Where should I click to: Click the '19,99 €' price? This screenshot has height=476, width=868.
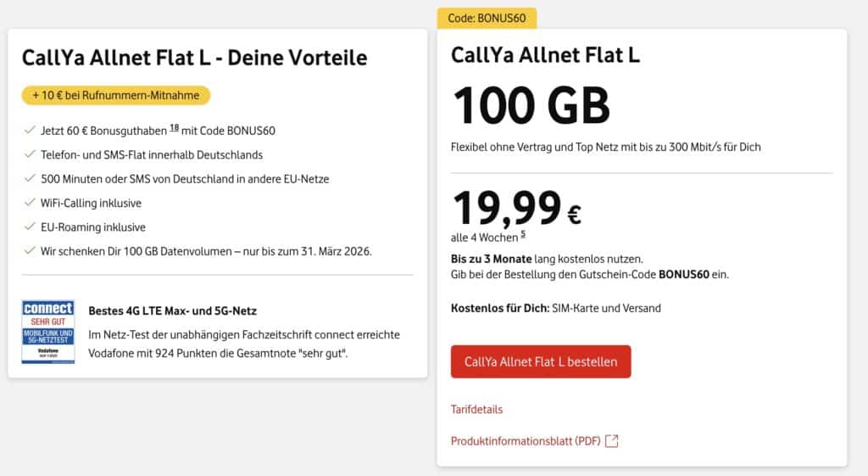click(x=516, y=209)
